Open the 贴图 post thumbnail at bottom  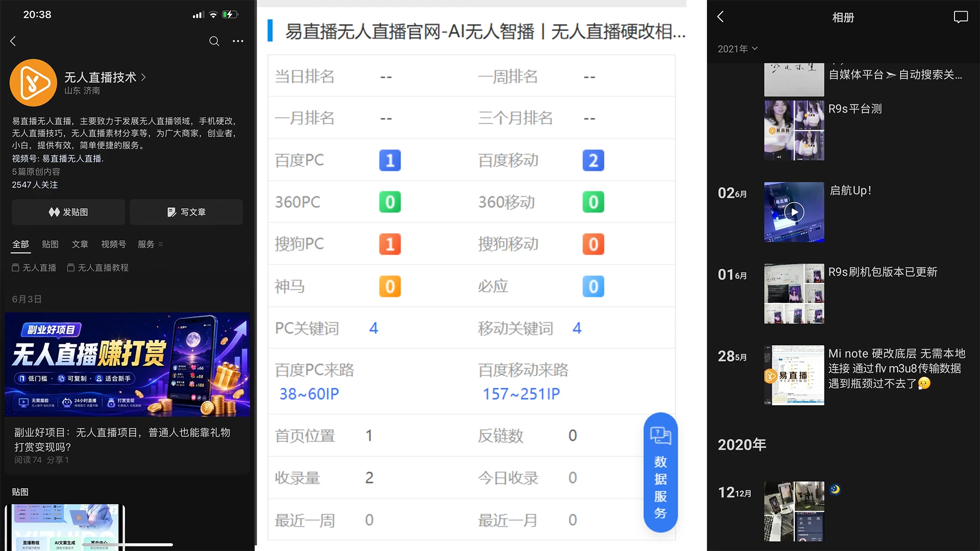[65, 528]
